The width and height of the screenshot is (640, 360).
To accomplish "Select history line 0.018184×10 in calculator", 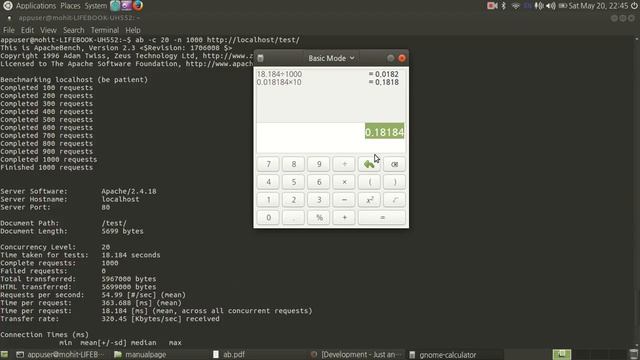I will [x=279, y=82].
